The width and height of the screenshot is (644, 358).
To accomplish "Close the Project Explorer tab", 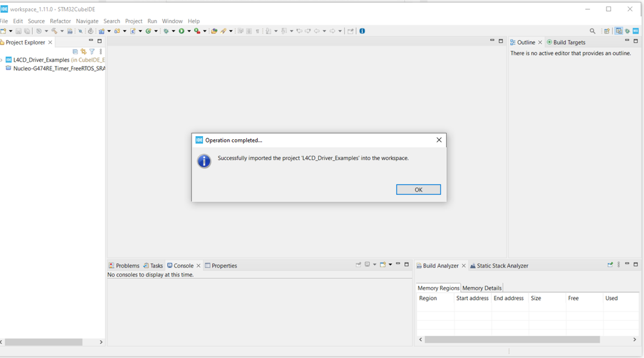I will (x=50, y=43).
